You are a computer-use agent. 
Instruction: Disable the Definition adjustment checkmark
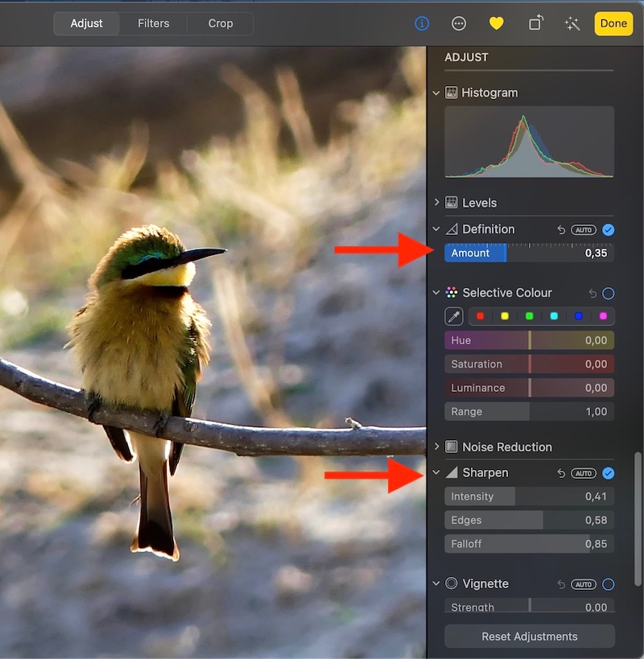[608, 229]
